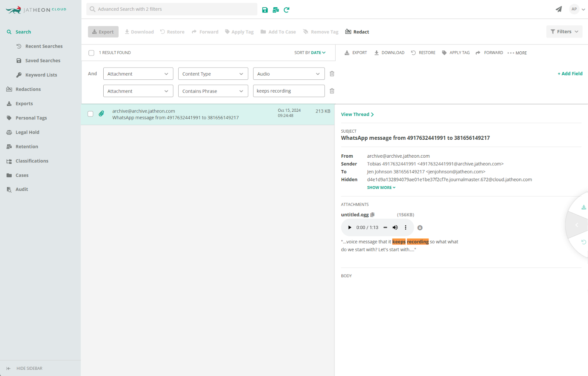Click FORWARD in the message preview bar
588x376 pixels.
[x=489, y=53]
